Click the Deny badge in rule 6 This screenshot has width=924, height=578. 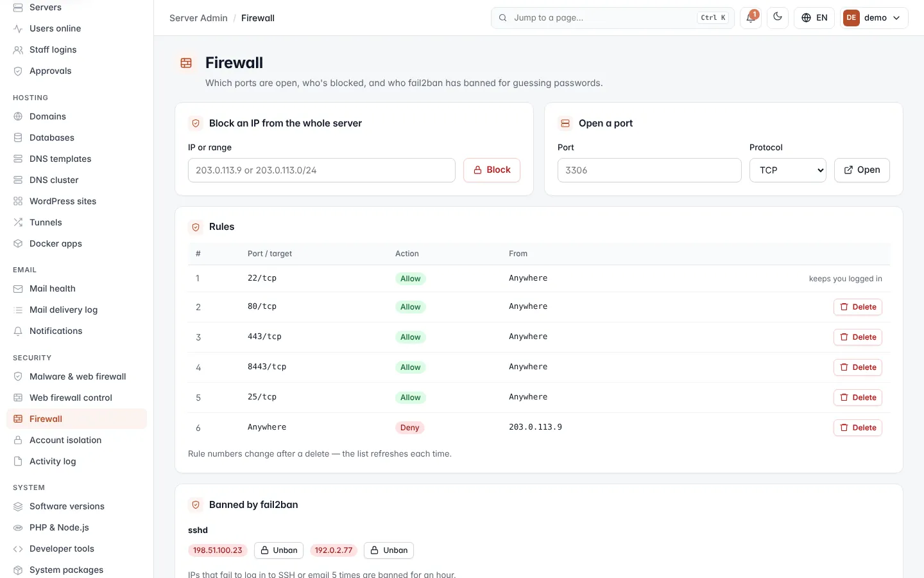pos(410,428)
